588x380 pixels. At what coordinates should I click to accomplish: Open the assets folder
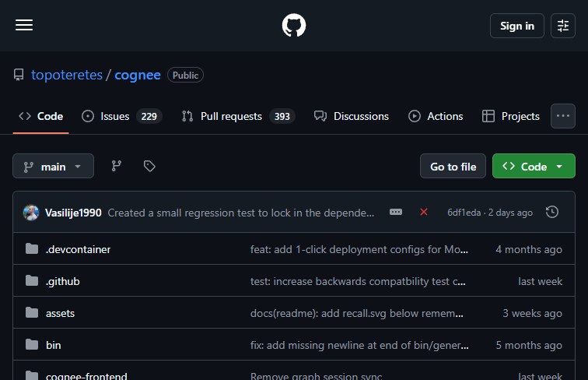(x=60, y=313)
